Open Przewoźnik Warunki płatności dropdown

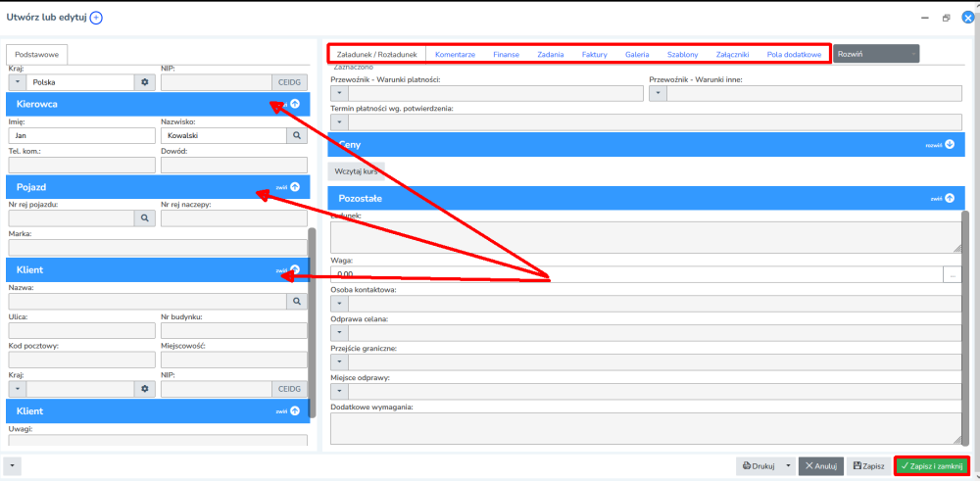click(339, 93)
